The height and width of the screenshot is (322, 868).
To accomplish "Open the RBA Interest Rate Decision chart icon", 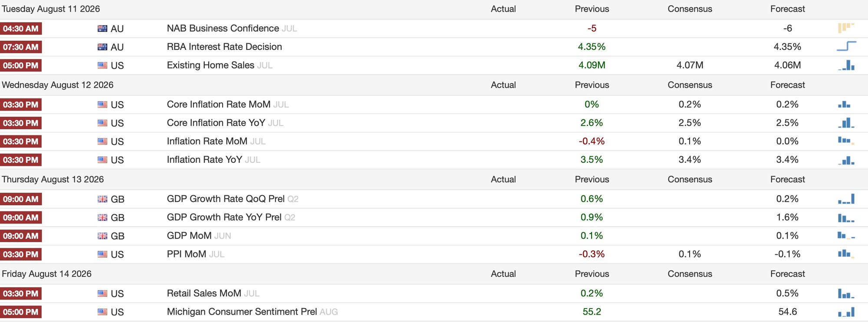I will click(x=846, y=46).
